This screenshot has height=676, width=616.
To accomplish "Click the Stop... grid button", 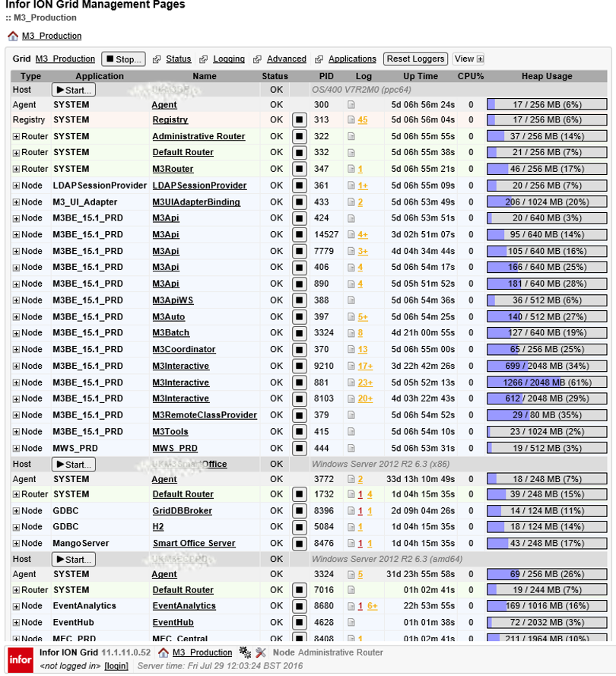I will coord(123,59).
